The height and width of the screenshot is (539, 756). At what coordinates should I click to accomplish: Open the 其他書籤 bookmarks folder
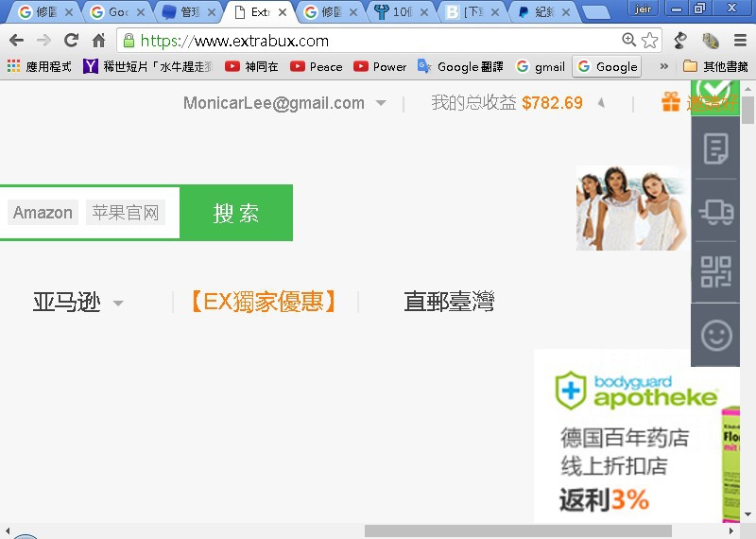(x=715, y=66)
